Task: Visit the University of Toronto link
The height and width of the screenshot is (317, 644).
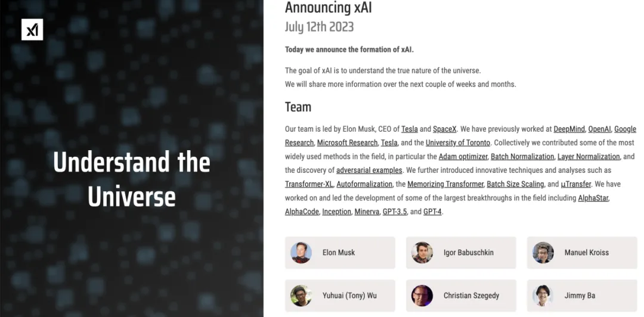Action: click(457, 143)
